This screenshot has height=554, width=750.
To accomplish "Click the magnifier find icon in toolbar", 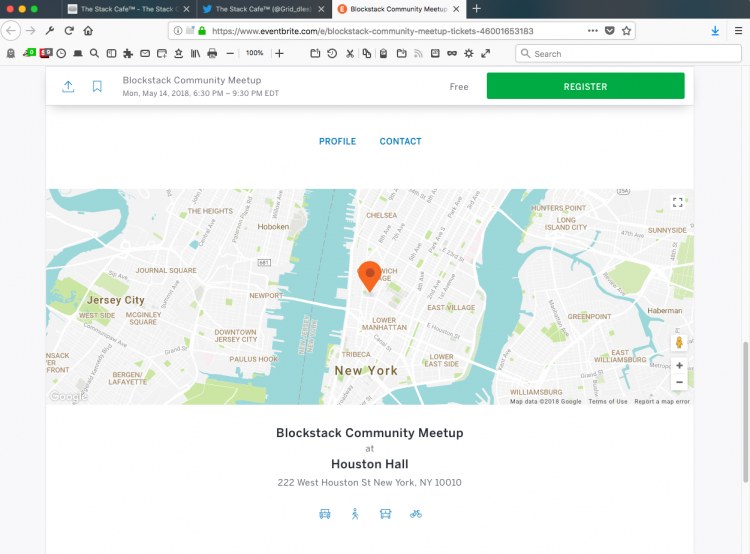I will click(94, 54).
